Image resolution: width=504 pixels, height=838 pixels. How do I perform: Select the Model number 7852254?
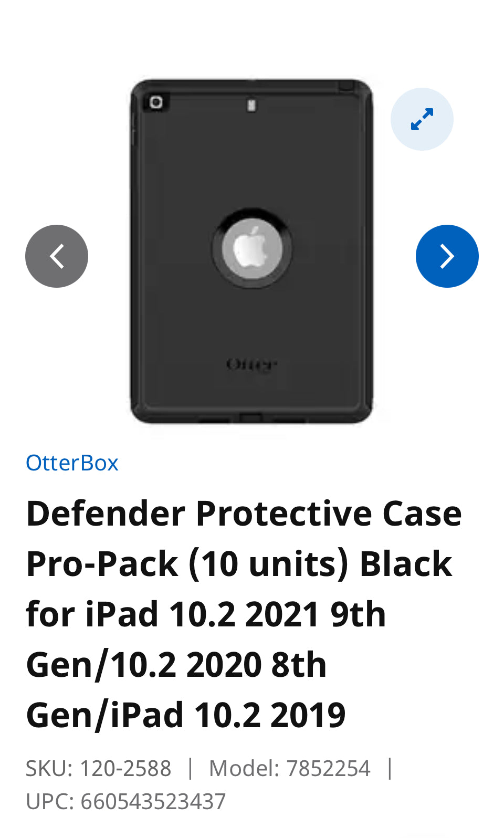tap(329, 769)
